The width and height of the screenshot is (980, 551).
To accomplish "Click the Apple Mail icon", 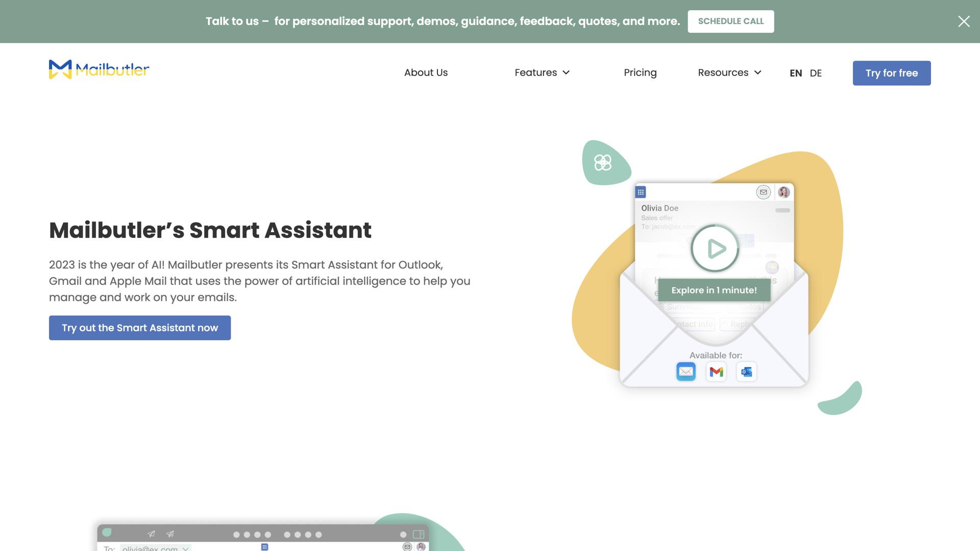I will point(685,371).
